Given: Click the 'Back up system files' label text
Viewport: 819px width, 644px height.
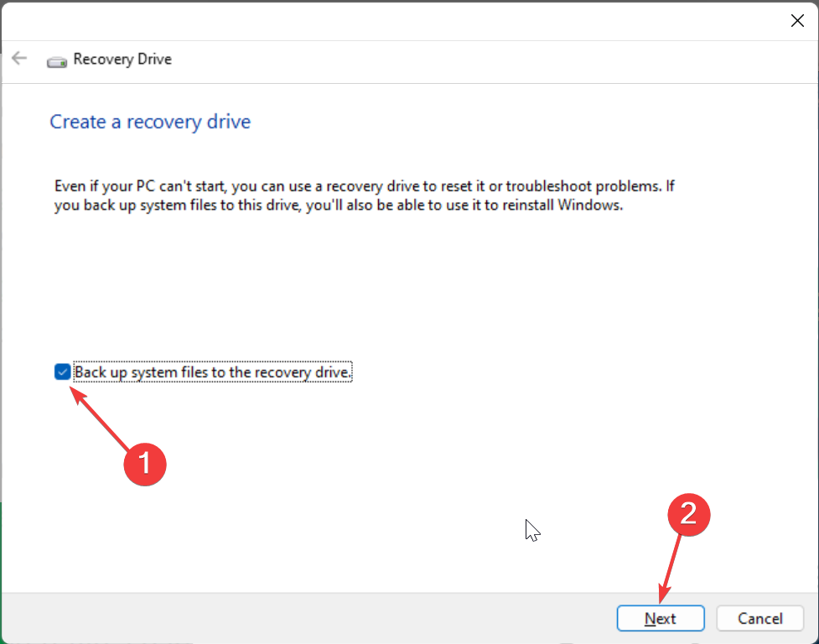Looking at the screenshot, I should [213, 371].
